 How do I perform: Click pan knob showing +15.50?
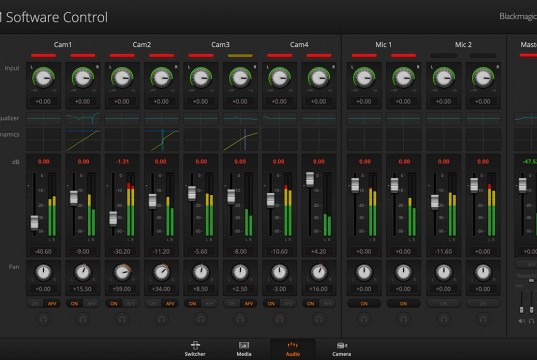83,273
